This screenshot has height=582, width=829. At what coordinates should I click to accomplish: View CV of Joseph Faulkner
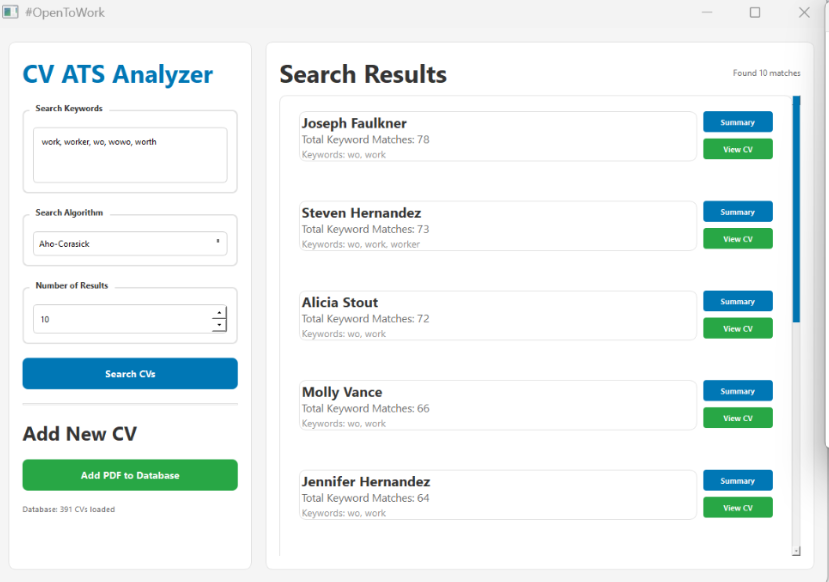pyautogui.click(x=738, y=149)
